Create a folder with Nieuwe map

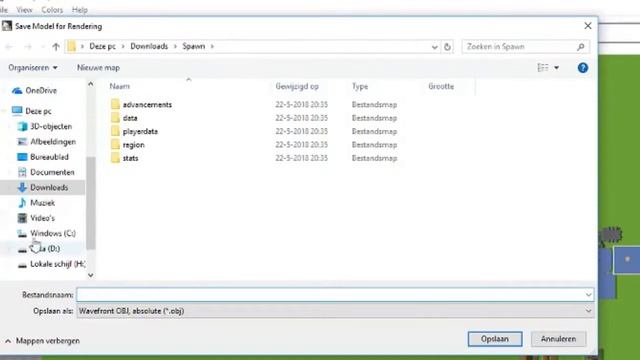tap(98, 68)
